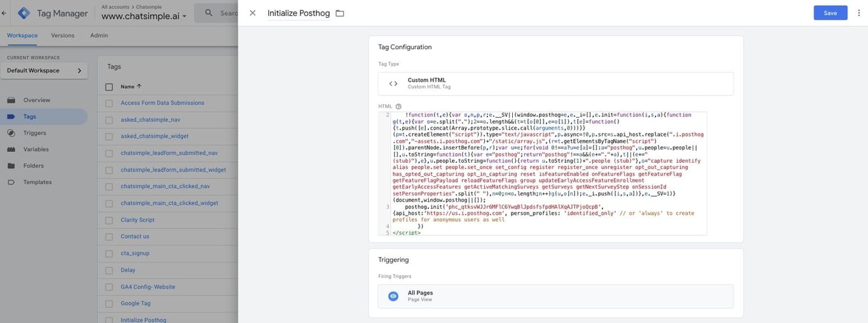Toggle the select-all tags checkbox
The image size is (868, 323).
coord(109,86)
